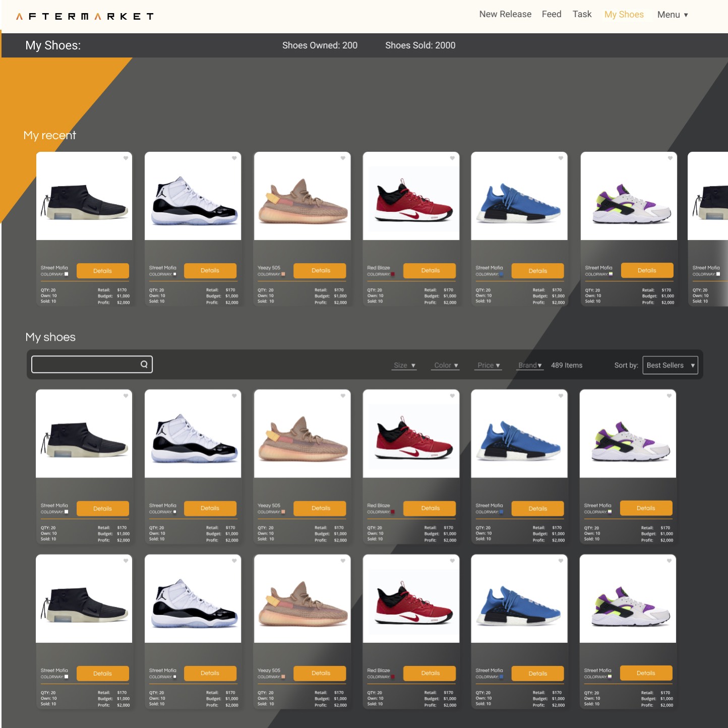The image size is (728, 728).
Task: Click the Aftermarket logo
Action: click(85, 16)
